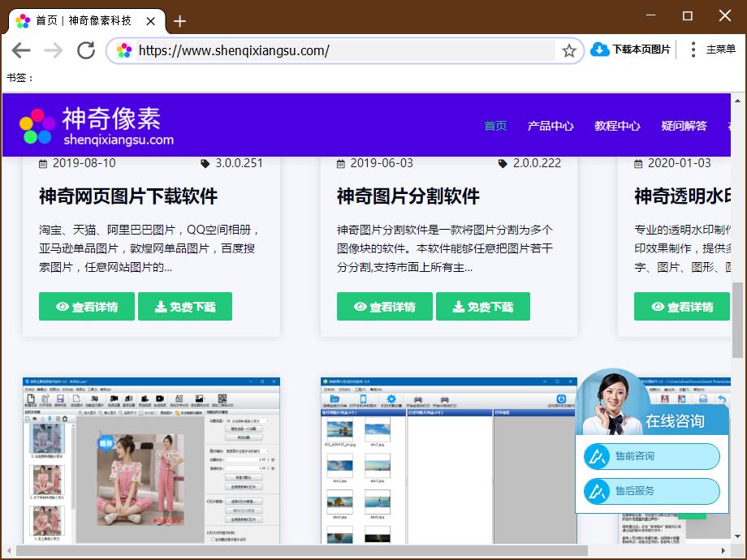Click calendar icon beside 2019-08-10

43,164
